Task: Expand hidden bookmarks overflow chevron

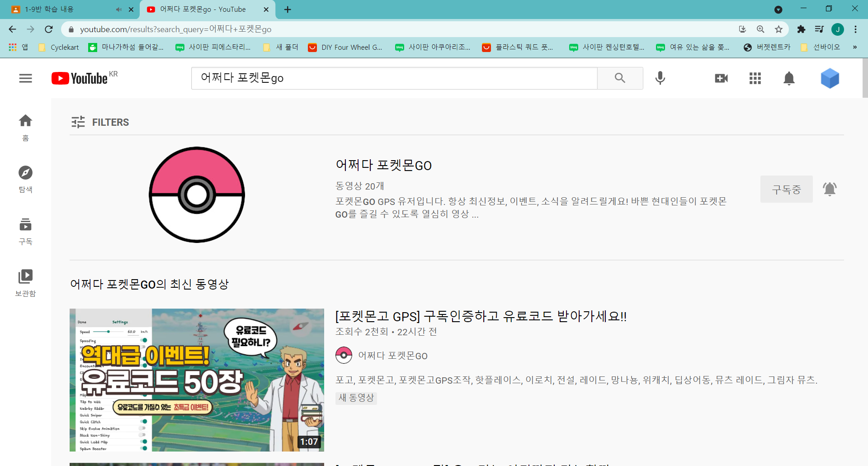Action: (854, 47)
